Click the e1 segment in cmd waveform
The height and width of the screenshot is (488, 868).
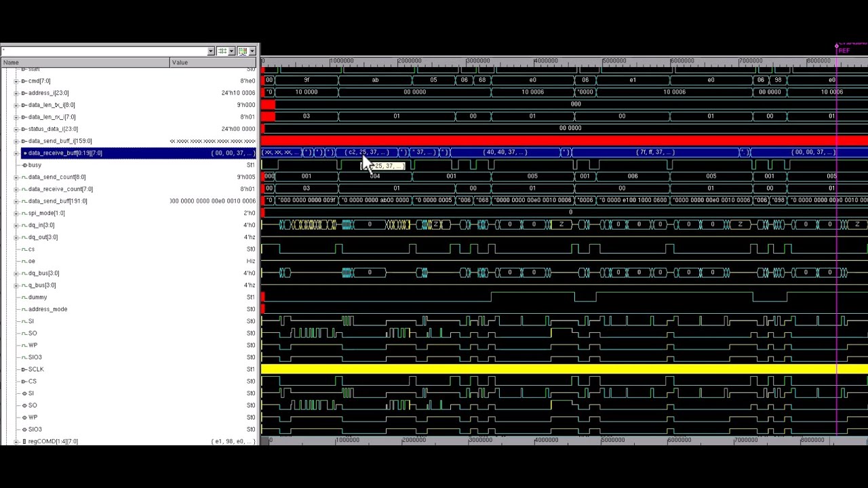pos(632,80)
